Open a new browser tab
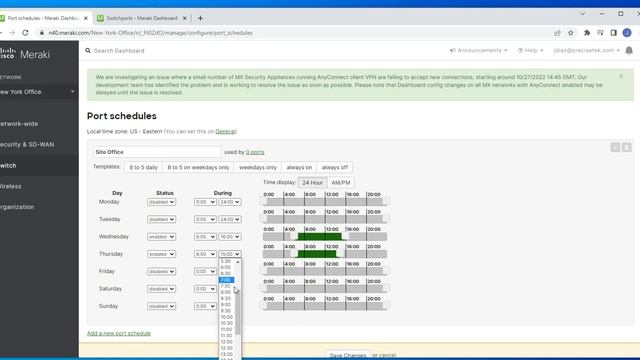Image resolution: width=640 pixels, height=360 pixels. pyautogui.click(x=200, y=18)
